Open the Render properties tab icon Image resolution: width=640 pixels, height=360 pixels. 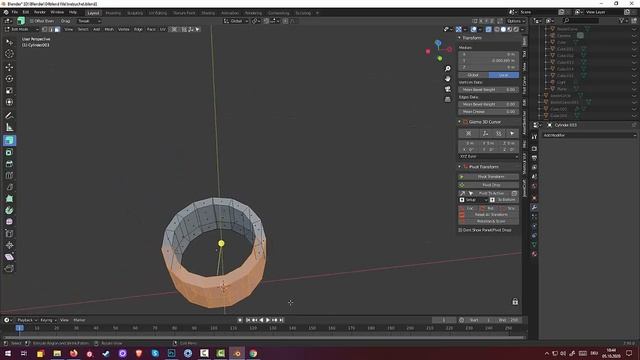coord(534,149)
